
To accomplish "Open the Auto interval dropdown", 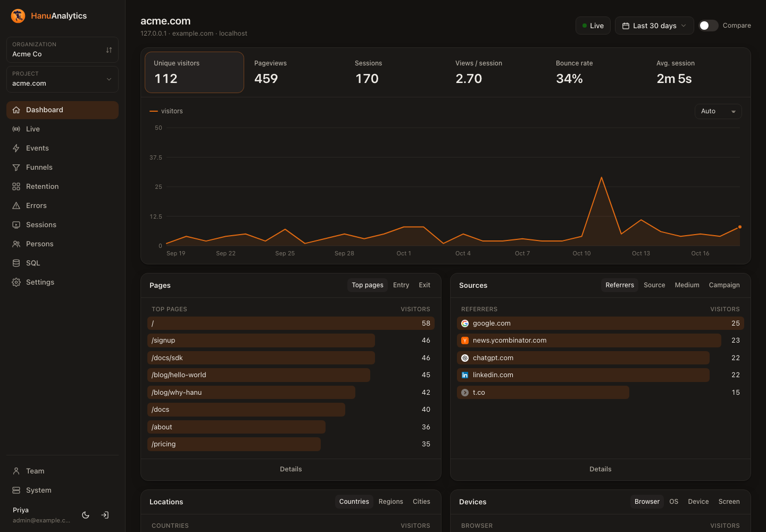I will click(718, 111).
